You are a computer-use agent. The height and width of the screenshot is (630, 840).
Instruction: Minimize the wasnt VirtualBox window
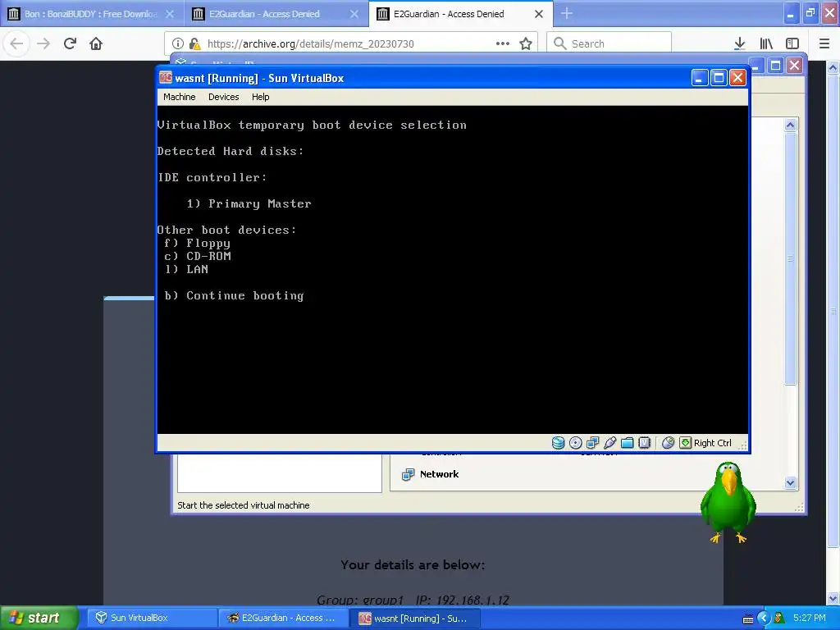point(699,78)
